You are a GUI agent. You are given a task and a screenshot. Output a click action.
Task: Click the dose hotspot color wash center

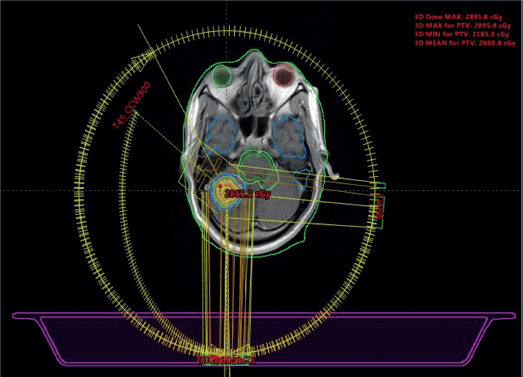pyautogui.click(x=223, y=192)
